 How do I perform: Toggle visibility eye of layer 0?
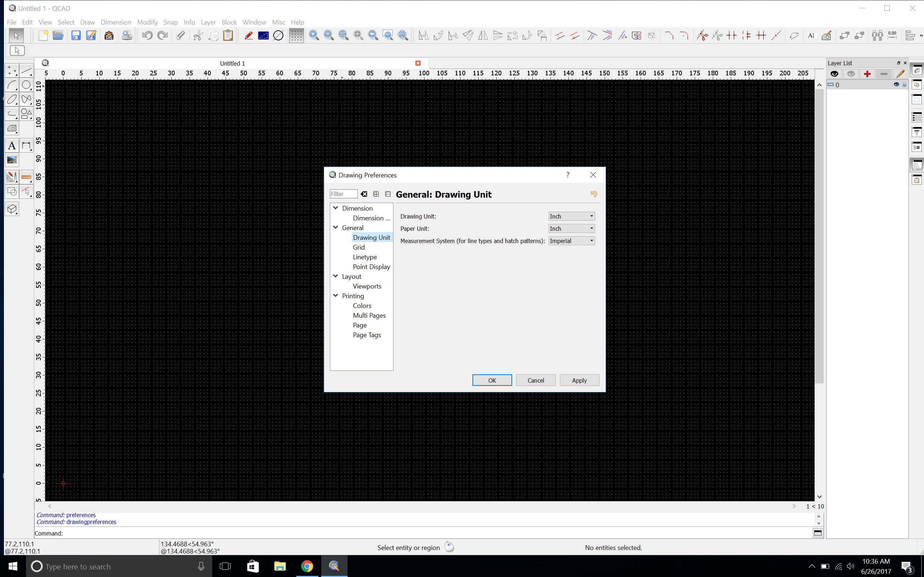point(896,85)
